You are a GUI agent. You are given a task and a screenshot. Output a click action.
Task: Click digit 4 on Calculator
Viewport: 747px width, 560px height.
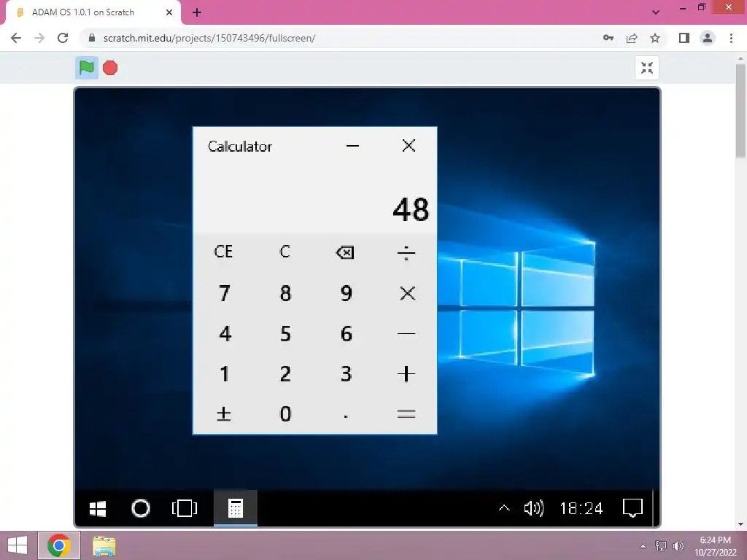pos(225,334)
